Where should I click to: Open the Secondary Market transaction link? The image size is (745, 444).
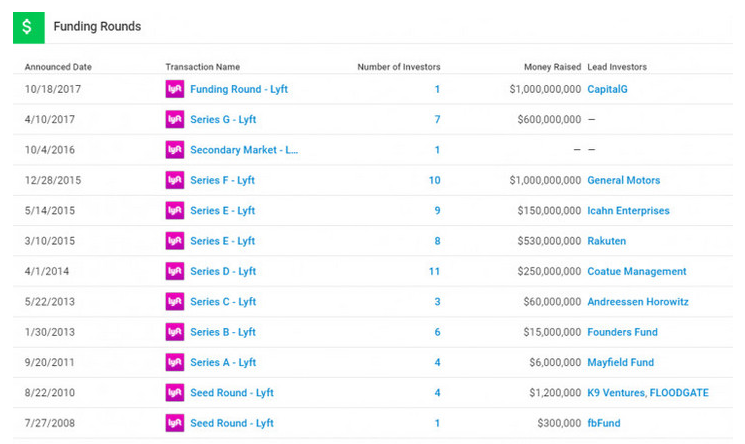244,150
